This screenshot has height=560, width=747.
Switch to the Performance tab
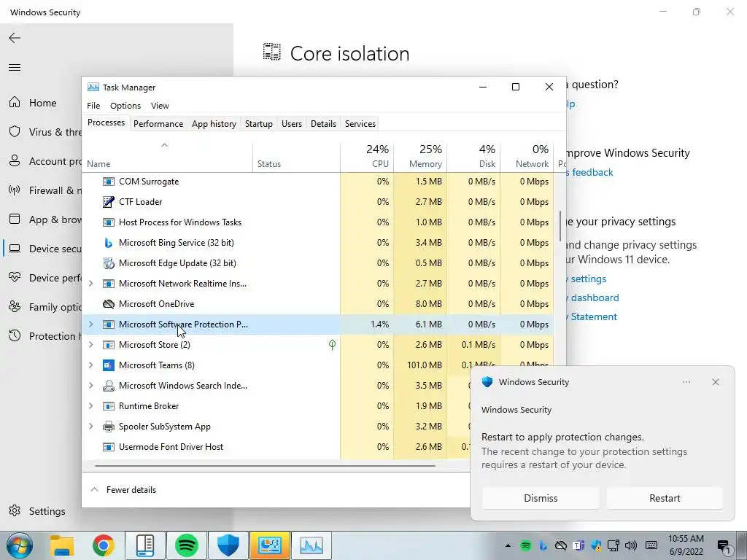[158, 124]
